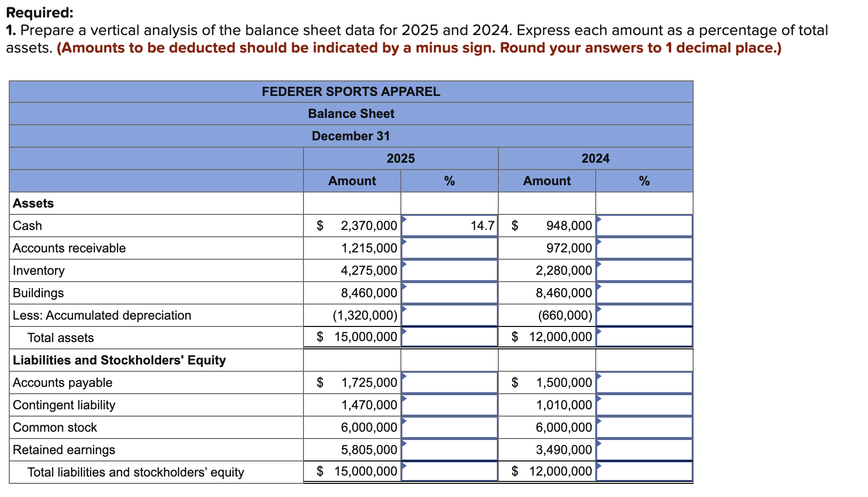The width and height of the screenshot is (868, 497).
Task: Click the "Total liabilities and stockholders' equity" label
Action: [135, 472]
